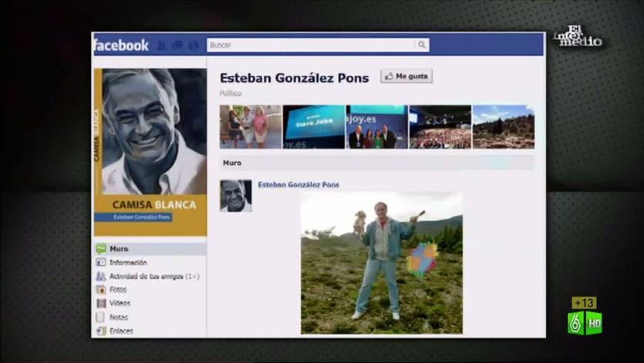Open the crowd rally photo thumbnail
The image size is (644, 363).
(x=440, y=127)
